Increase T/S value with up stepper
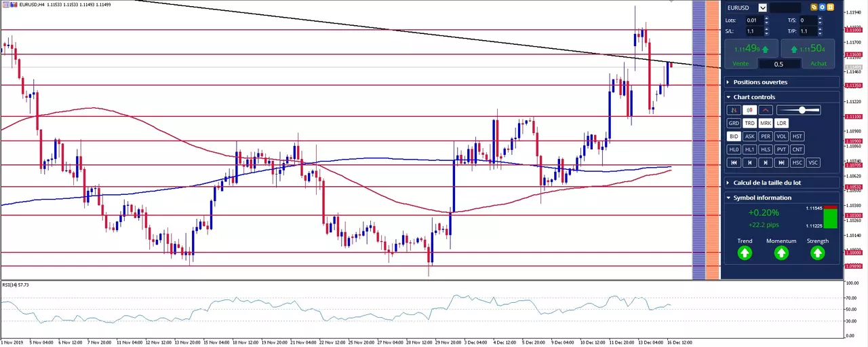The image size is (868, 347). click(820, 18)
